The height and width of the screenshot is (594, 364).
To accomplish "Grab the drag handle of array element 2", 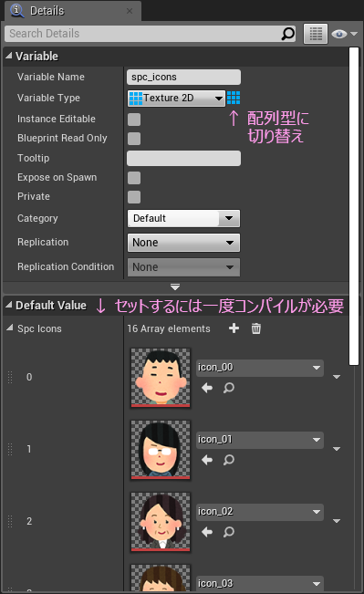I will (10, 521).
